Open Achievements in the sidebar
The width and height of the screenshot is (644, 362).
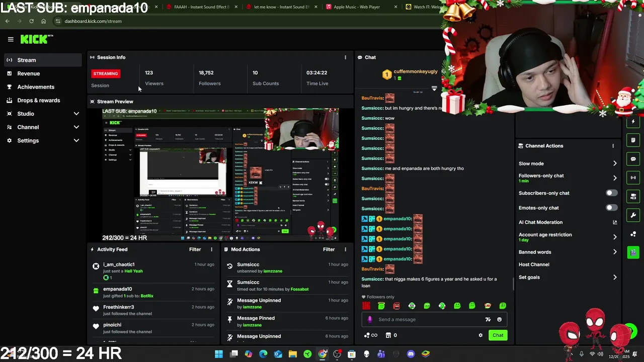click(43, 87)
